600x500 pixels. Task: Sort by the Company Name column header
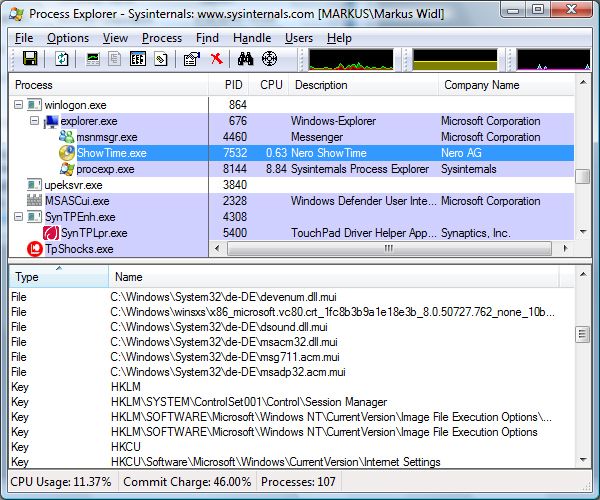[x=506, y=85]
